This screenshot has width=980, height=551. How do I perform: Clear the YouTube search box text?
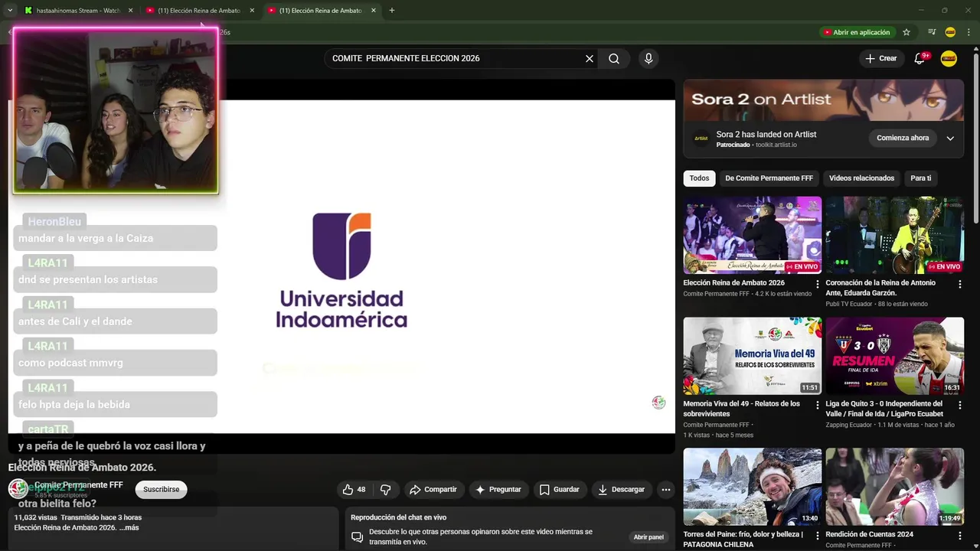pos(590,58)
